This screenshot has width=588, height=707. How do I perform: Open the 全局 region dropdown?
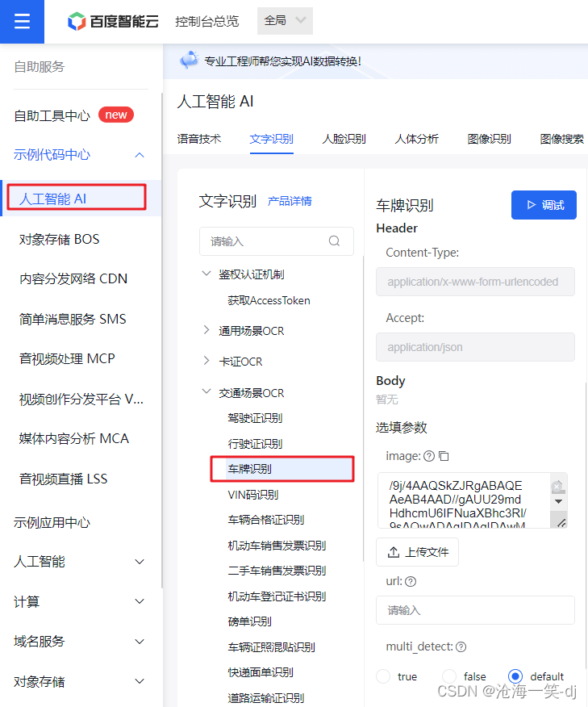tap(285, 21)
